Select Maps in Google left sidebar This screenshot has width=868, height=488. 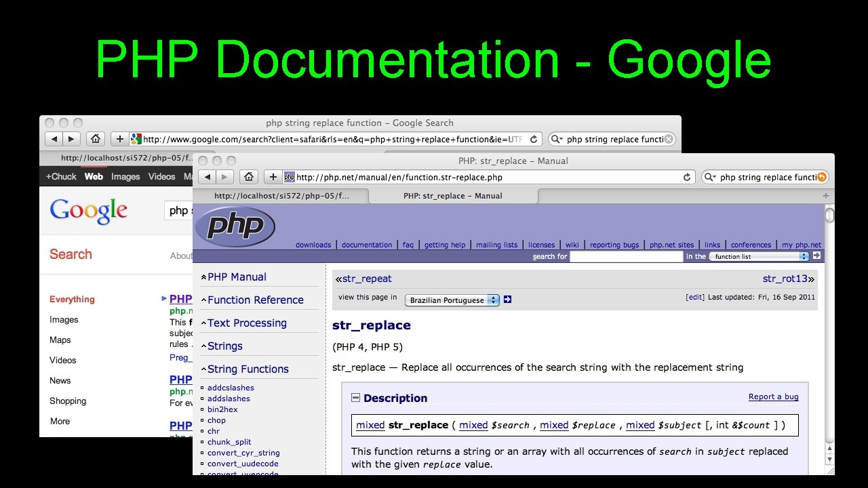pos(60,340)
